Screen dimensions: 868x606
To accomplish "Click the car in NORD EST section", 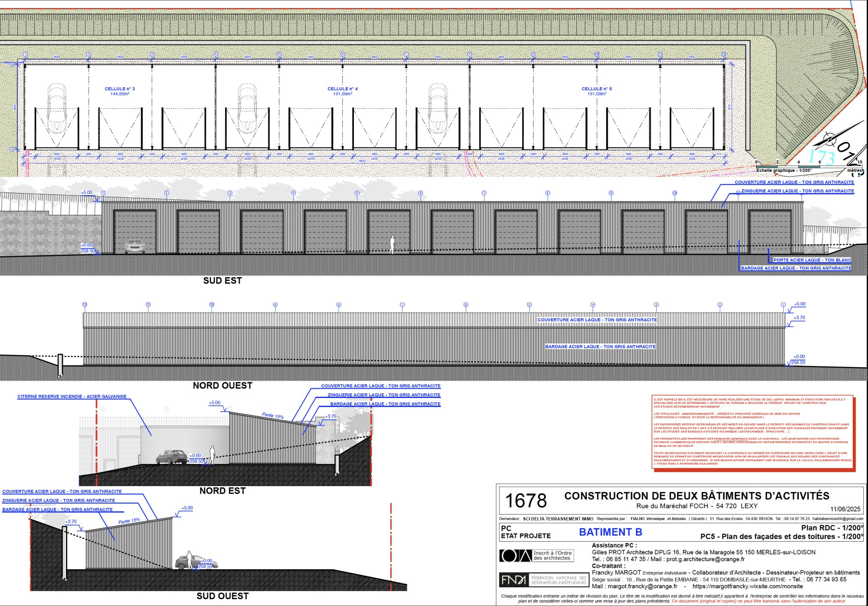I will 171,457.
